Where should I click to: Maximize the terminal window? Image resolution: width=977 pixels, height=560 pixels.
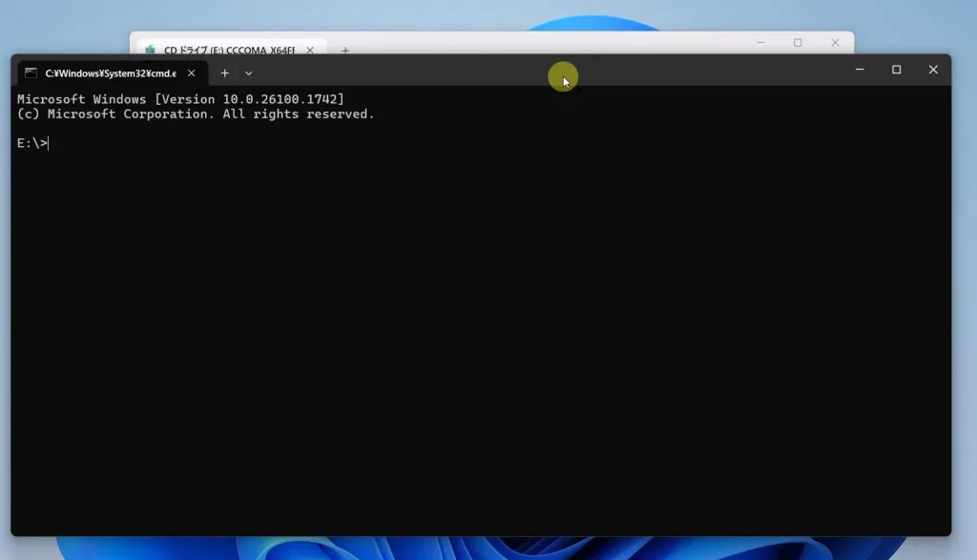(x=896, y=70)
